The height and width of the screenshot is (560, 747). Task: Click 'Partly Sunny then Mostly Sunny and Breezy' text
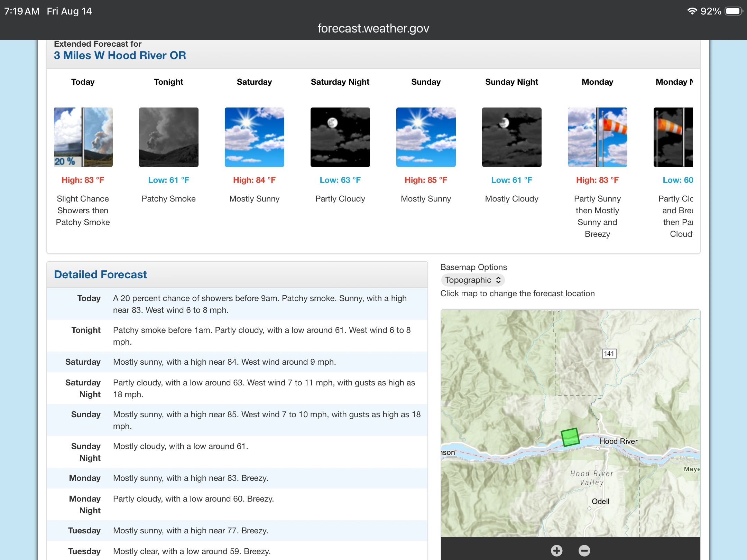tap(598, 216)
